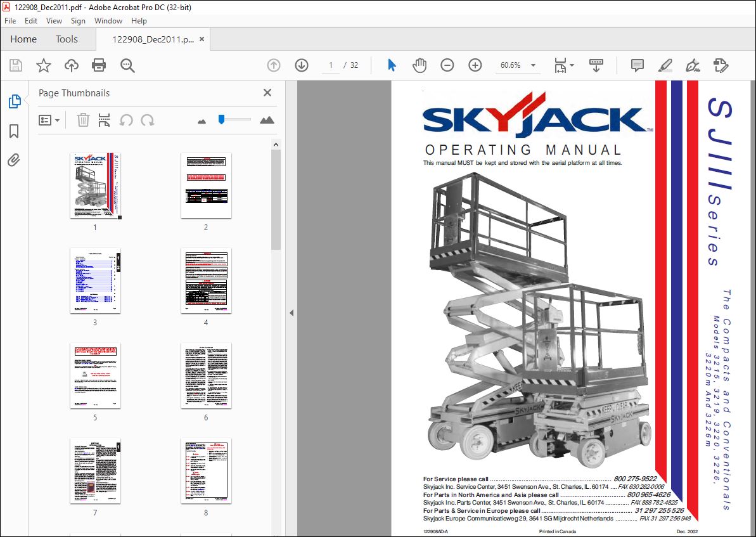
Task: Choose the Selection arrow tool
Action: (392, 65)
